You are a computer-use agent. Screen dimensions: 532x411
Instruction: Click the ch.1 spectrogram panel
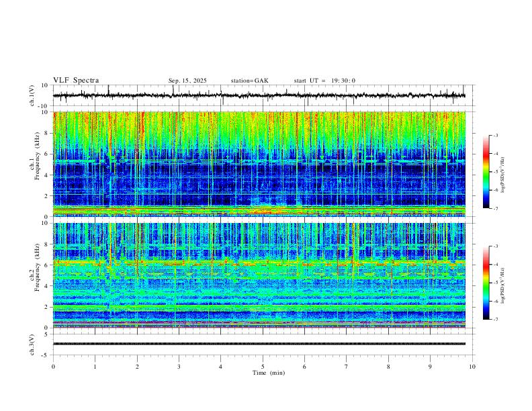pos(259,164)
